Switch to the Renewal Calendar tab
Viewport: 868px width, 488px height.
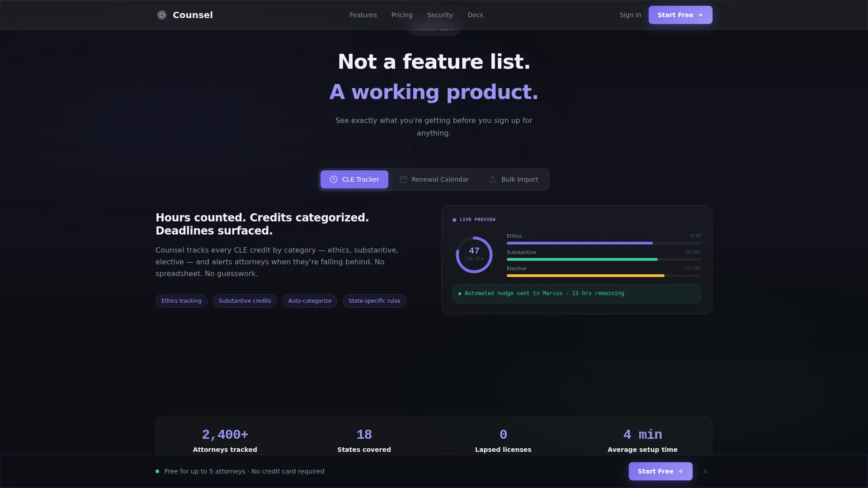434,179
